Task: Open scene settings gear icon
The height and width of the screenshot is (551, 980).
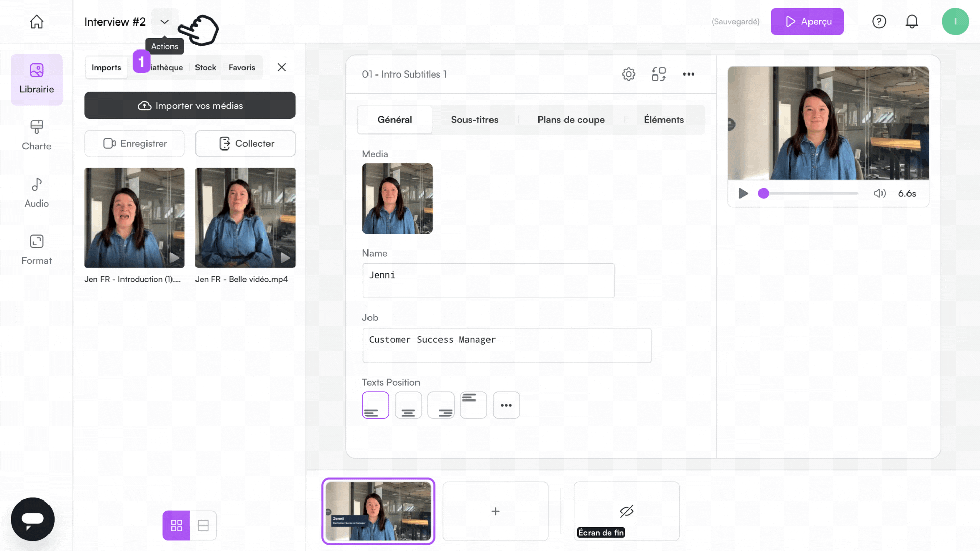Action: coord(628,74)
